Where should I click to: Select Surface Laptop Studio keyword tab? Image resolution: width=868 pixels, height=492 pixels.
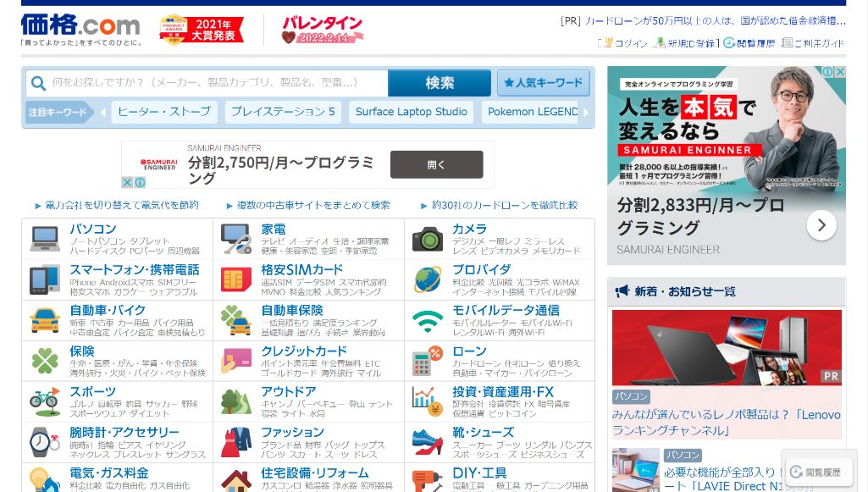click(x=412, y=112)
